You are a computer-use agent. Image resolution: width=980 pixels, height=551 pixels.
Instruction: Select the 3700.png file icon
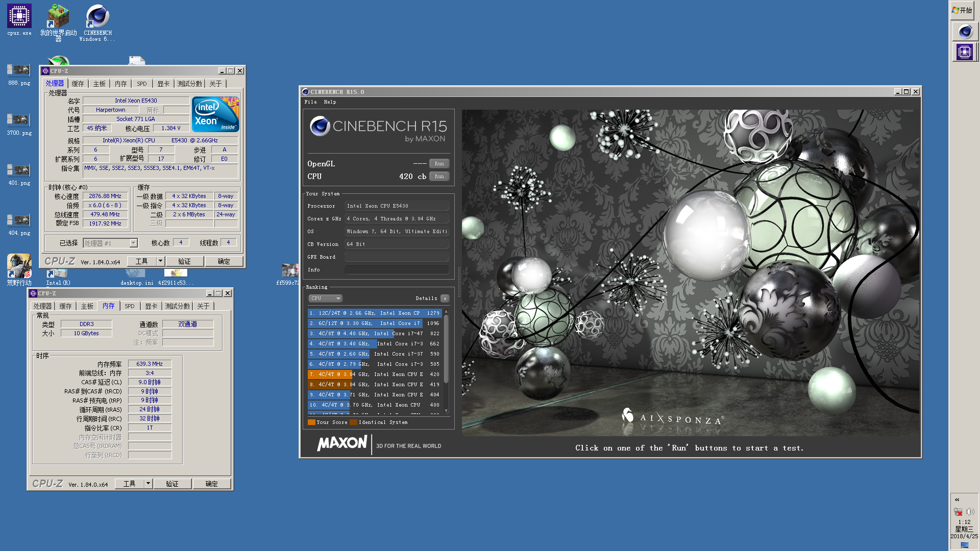click(x=19, y=124)
